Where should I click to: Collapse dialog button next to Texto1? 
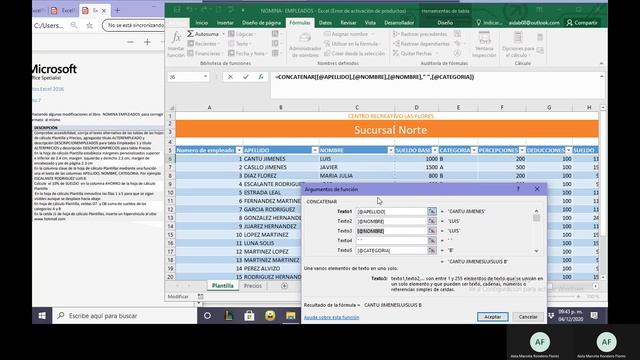pyautogui.click(x=431, y=211)
